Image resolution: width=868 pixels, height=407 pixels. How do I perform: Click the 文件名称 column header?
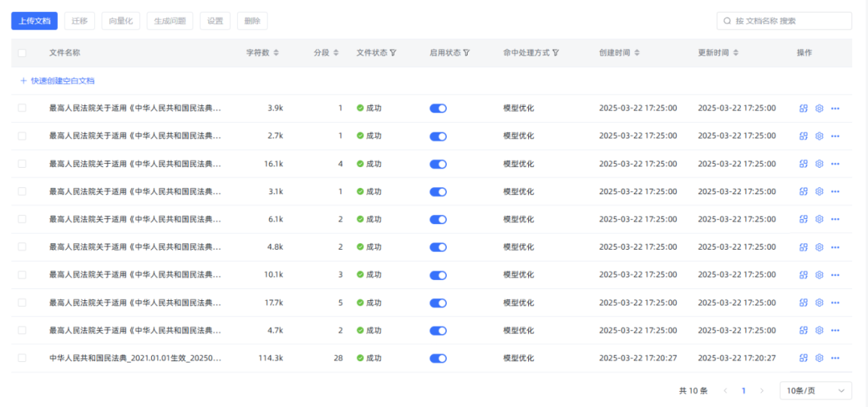click(65, 52)
